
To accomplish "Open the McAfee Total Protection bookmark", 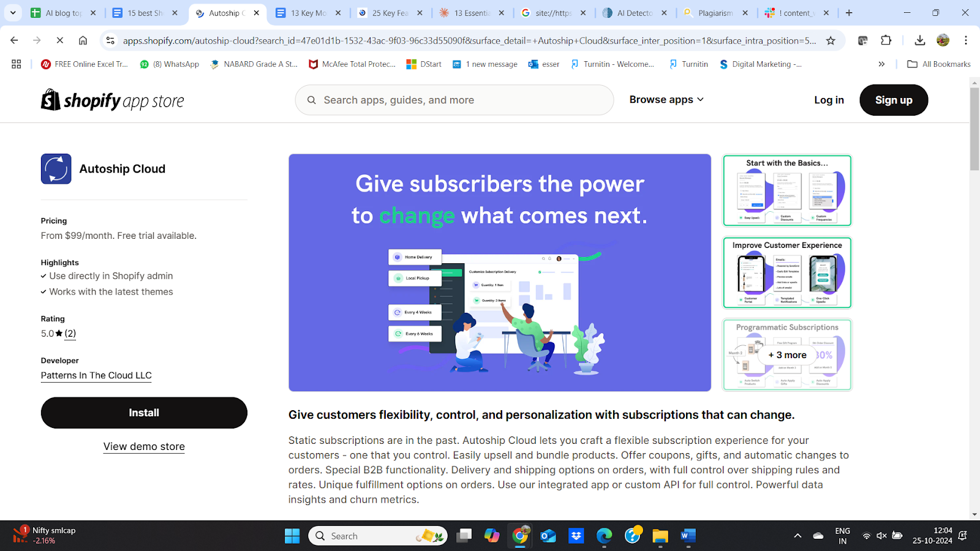I will pos(352,64).
